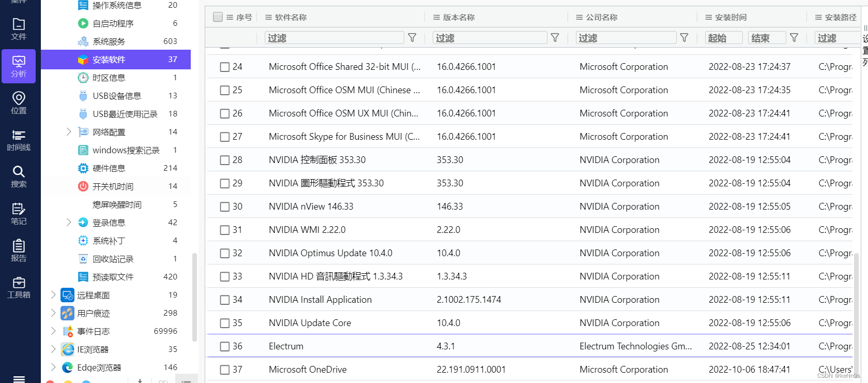Click the 结束 install time field

(x=767, y=38)
